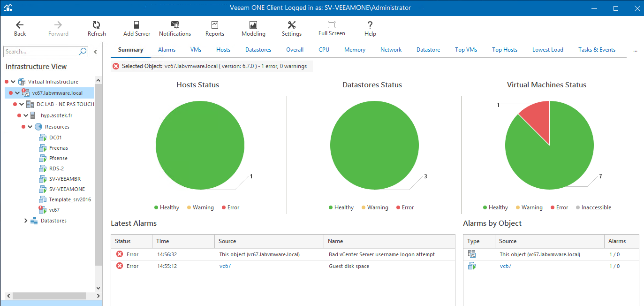Launch the Modeling tool icon
This screenshot has width=644, height=306.
click(x=253, y=25)
